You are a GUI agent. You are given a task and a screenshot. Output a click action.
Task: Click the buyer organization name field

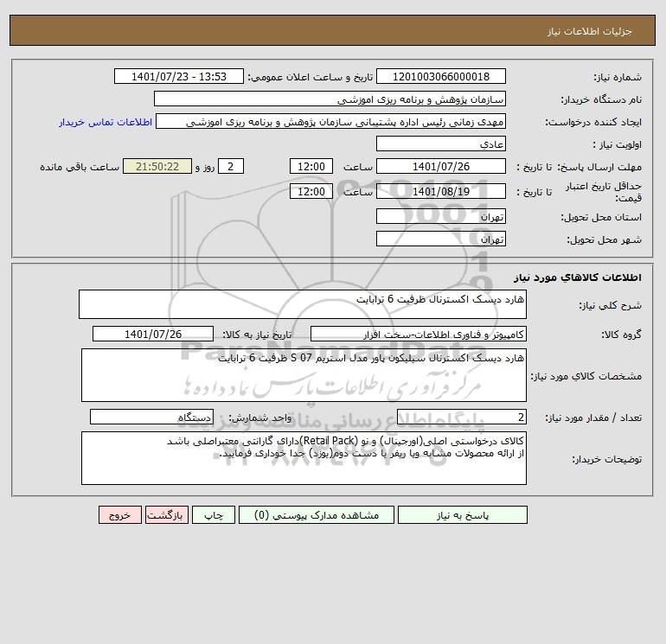330,99
